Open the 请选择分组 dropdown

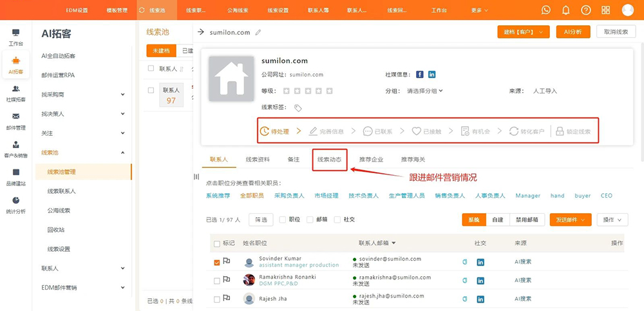pyautogui.click(x=424, y=91)
